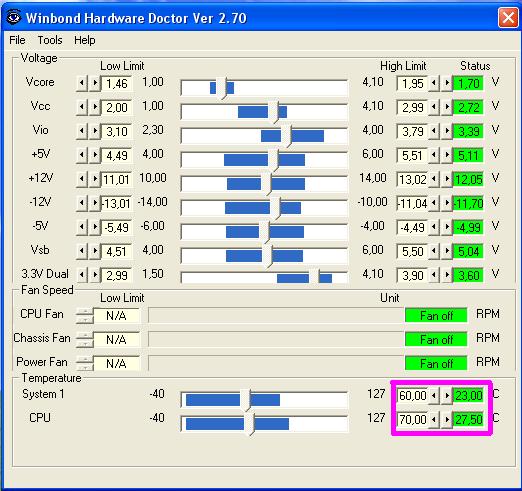Decrease Vsb low limit with left arrow
Viewport: 522px width, 491px height.
point(82,251)
